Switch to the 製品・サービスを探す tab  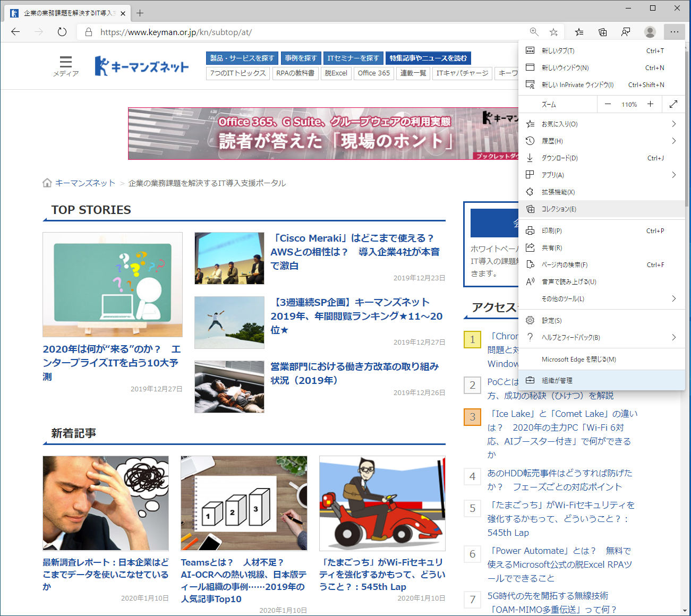[x=242, y=58]
